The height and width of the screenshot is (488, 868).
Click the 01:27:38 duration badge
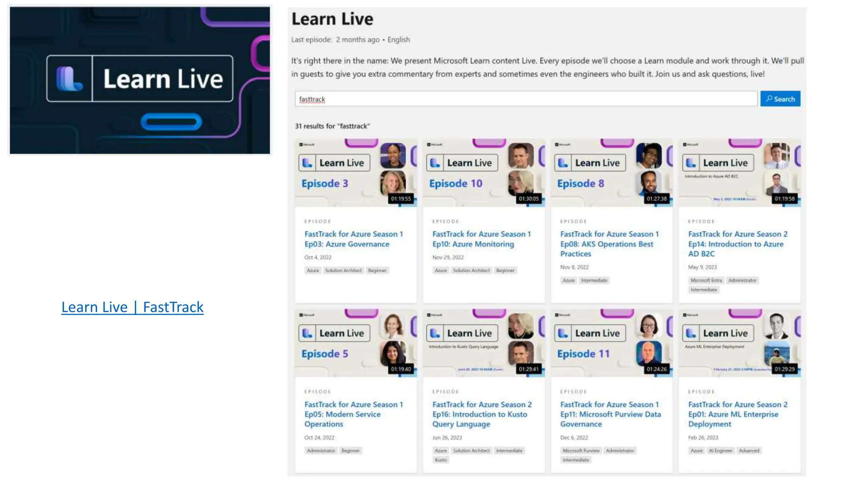[x=657, y=199]
